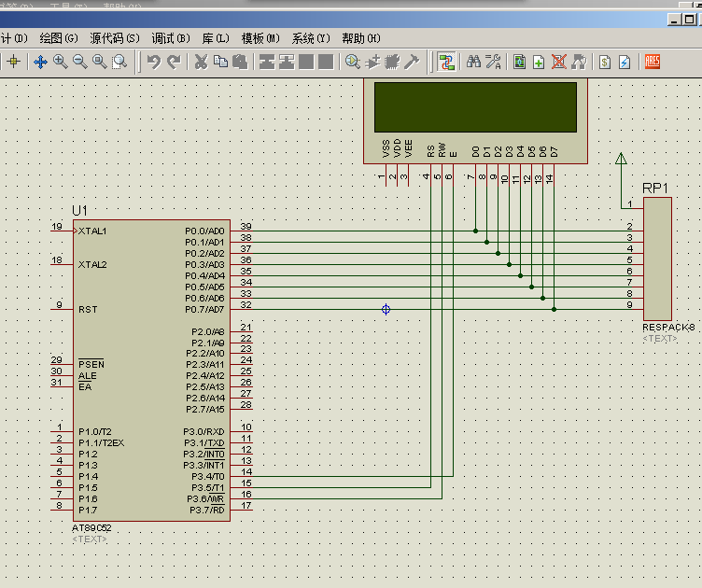The image size is (702, 588).
Task: Click the RESPACK8 label
Action: click(668, 327)
